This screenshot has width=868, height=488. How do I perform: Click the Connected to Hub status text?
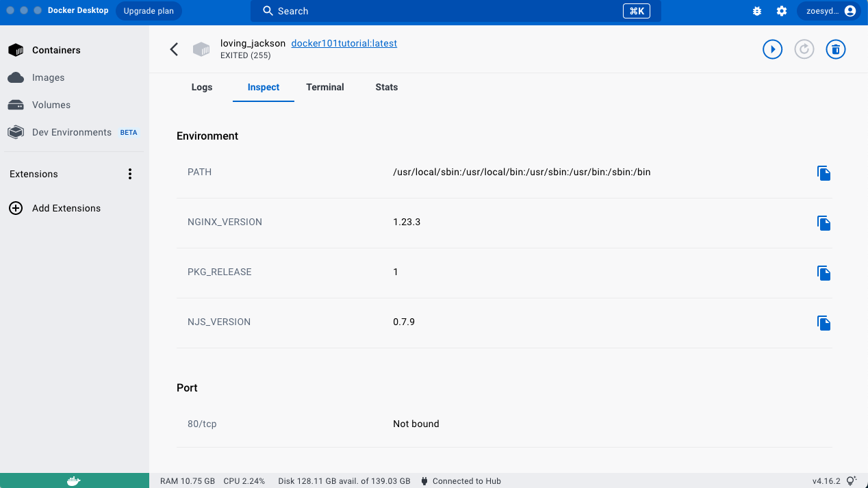(467, 481)
